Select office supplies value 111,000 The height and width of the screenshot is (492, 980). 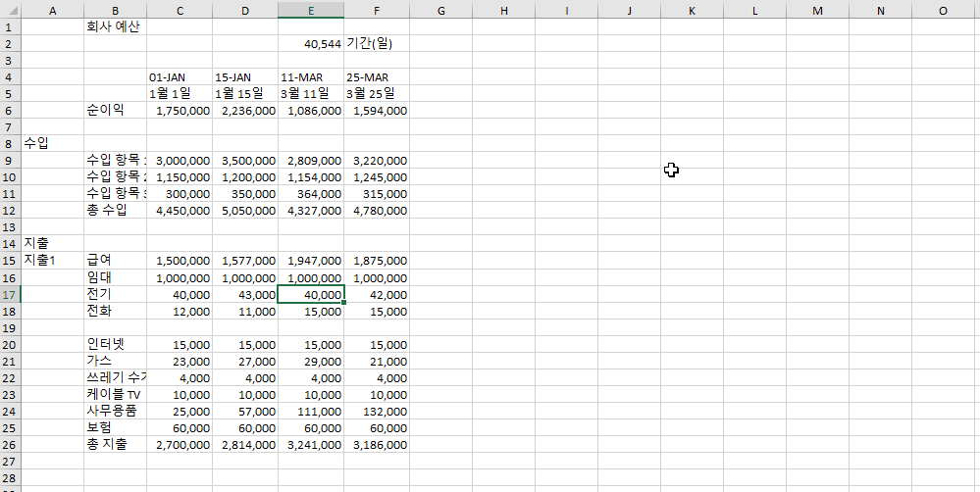(311, 411)
